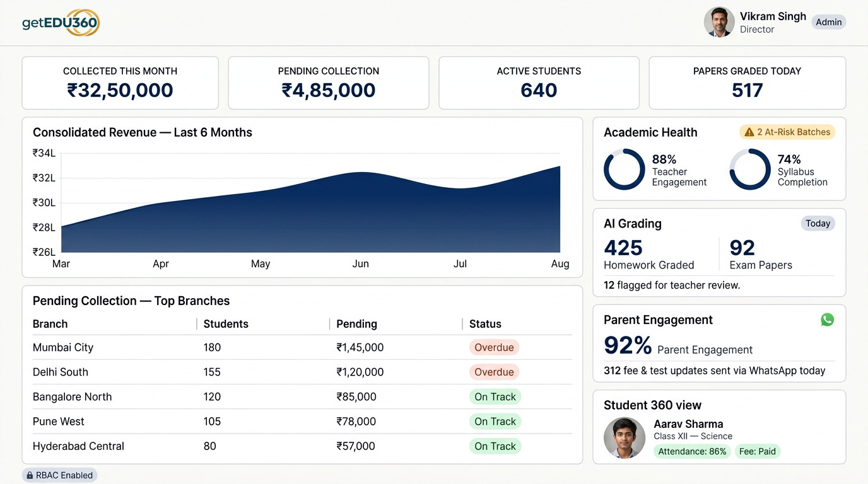This screenshot has width=868, height=484.
Task: Click the Aug label on revenue chart
Action: [x=560, y=263]
